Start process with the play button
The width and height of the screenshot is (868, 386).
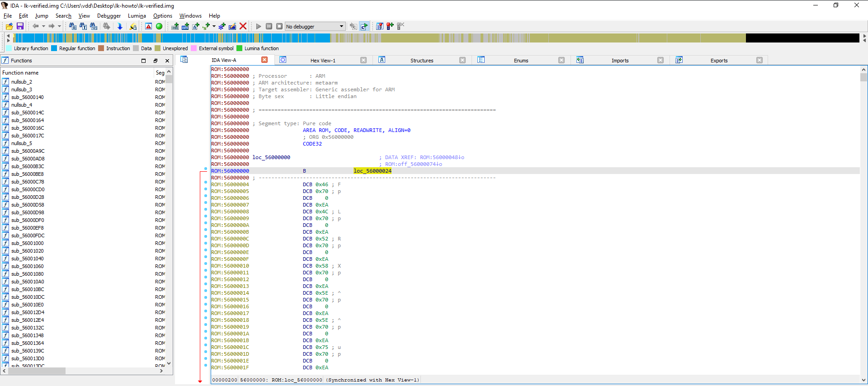tap(259, 26)
